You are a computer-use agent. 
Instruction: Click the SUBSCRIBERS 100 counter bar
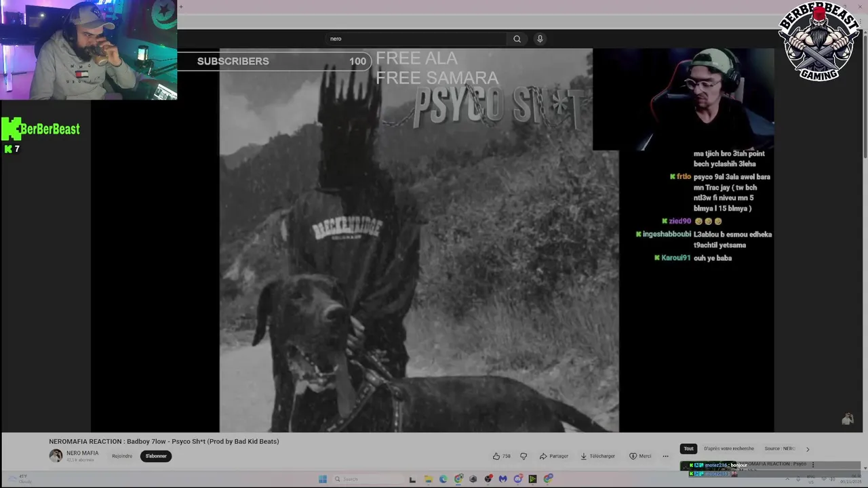pyautogui.click(x=275, y=61)
